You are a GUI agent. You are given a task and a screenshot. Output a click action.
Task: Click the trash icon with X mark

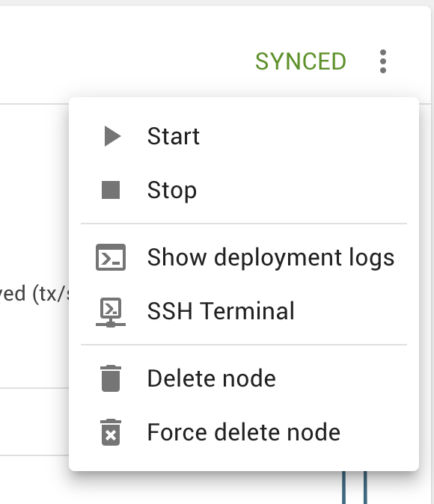(111, 432)
